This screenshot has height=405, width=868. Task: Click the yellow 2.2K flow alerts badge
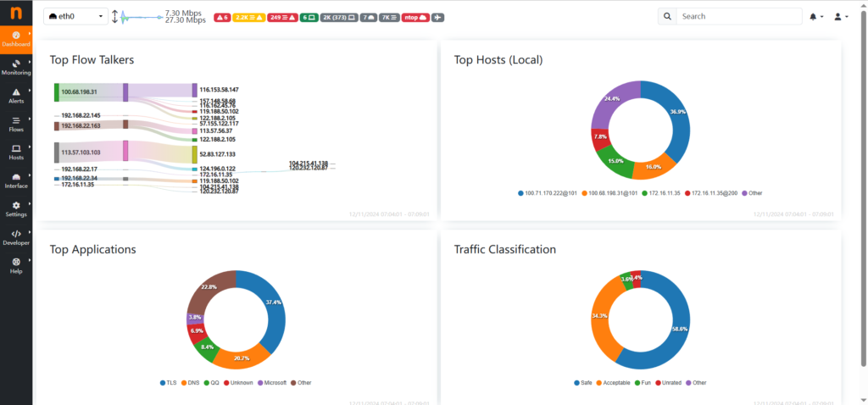[248, 17]
